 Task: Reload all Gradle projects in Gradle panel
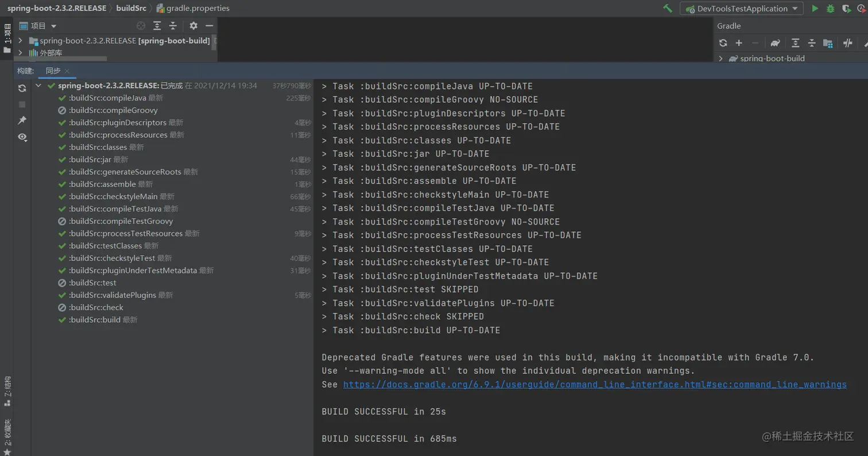[x=723, y=43]
